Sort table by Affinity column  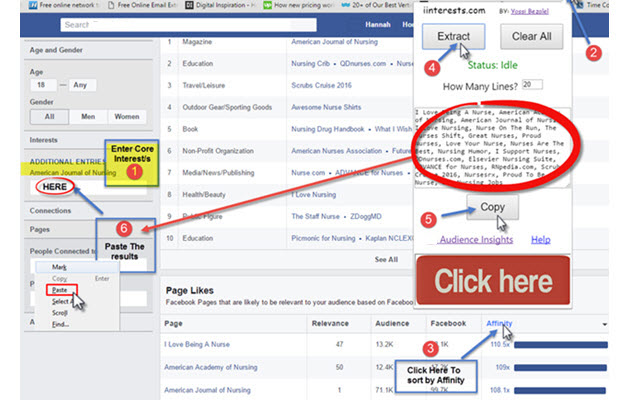point(499,323)
